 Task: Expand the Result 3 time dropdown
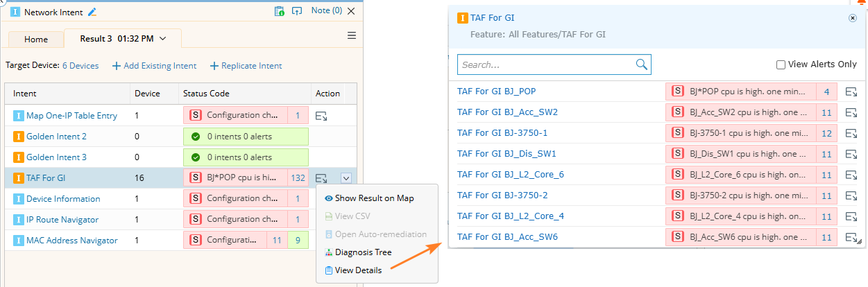pyautogui.click(x=163, y=39)
